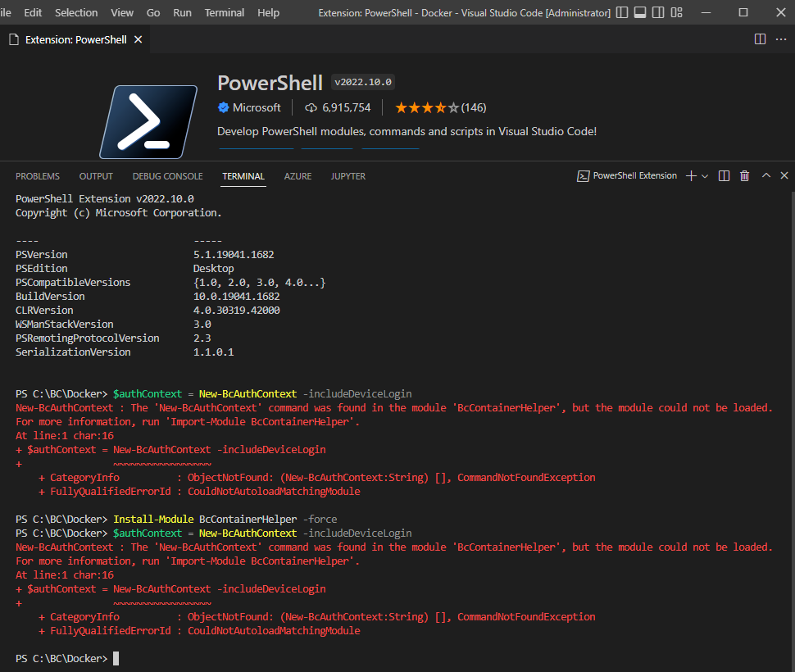The image size is (795, 672).
Task: Click the fourth rating star
Action: click(441, 107)
